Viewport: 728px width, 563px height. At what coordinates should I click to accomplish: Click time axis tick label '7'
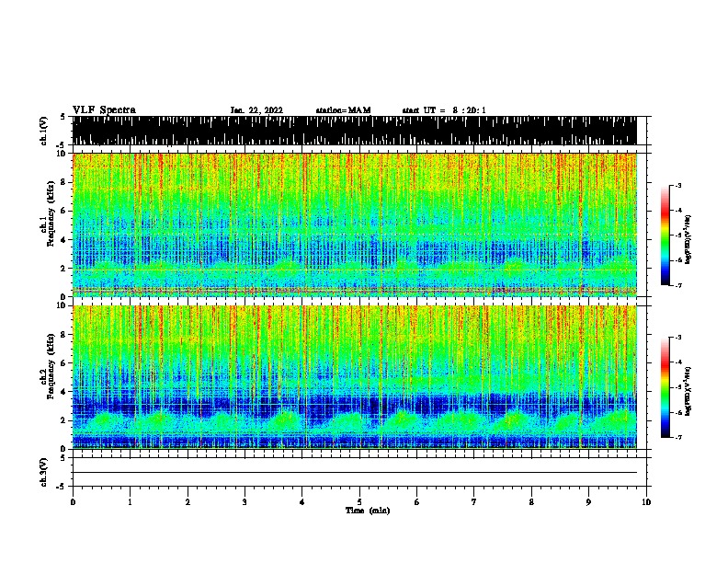click(x=474, y=501)
